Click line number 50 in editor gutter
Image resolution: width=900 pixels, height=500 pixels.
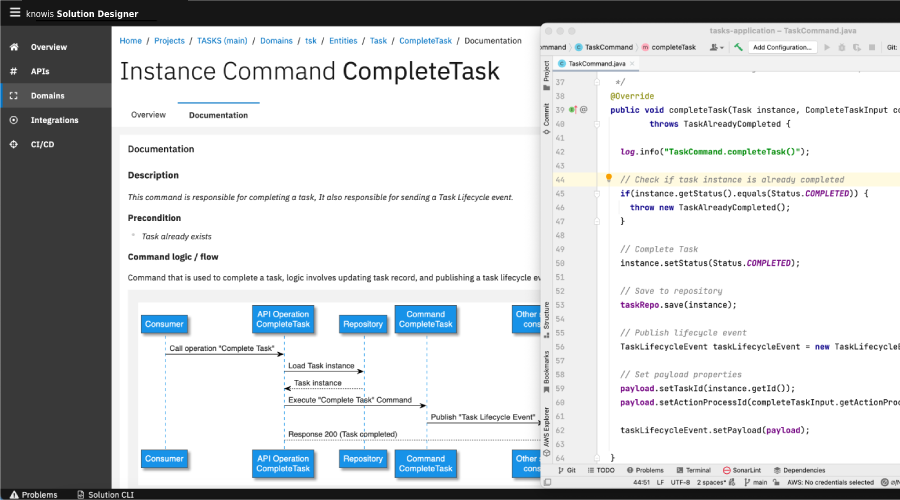(x=560, y=263)
